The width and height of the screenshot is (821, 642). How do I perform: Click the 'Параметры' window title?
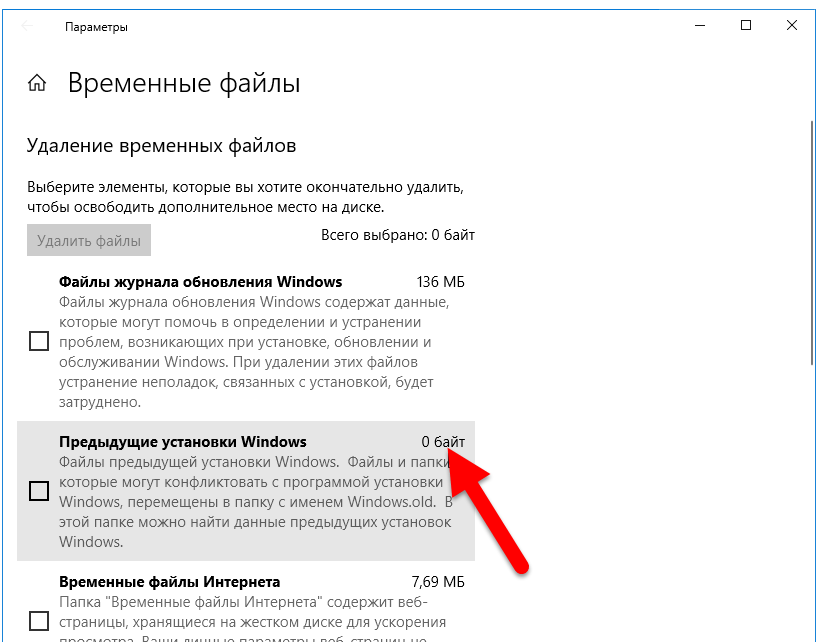point(96,27)
